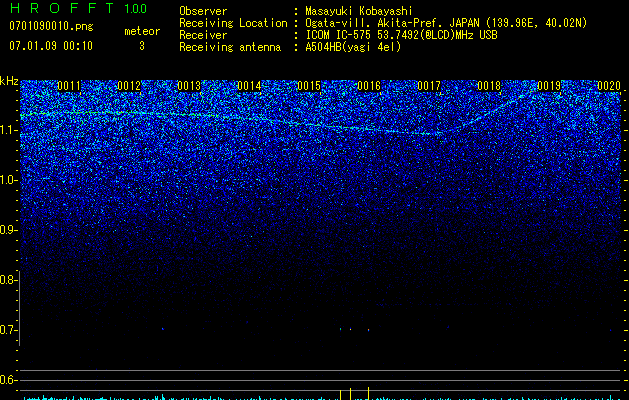The width and height of the screenshot is (629, 400).
Task: Click the Observer field label
Action: coord(203,11)
